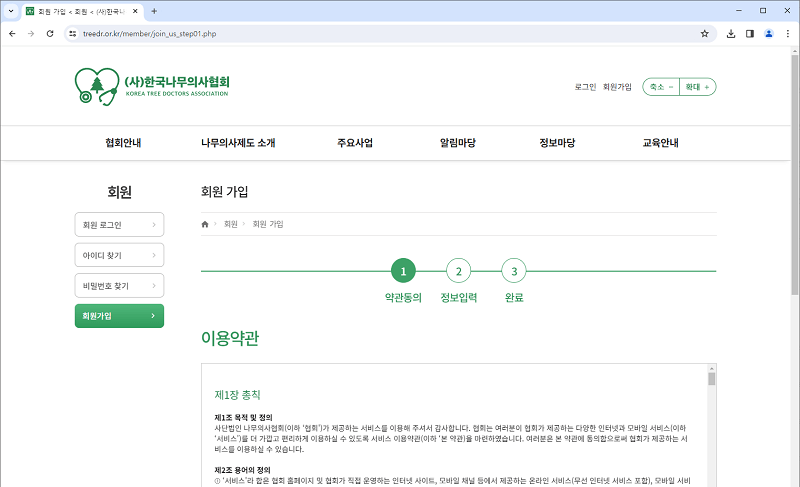
Task: Select 회원 로그인 in sidebar
Action: click(119, 224)
